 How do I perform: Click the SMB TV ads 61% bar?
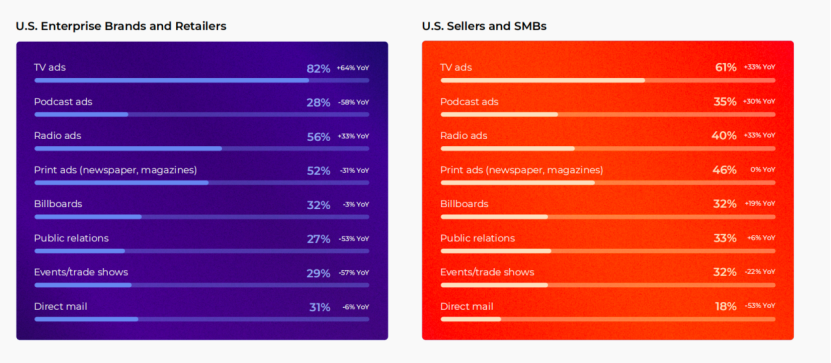(608, 81)
